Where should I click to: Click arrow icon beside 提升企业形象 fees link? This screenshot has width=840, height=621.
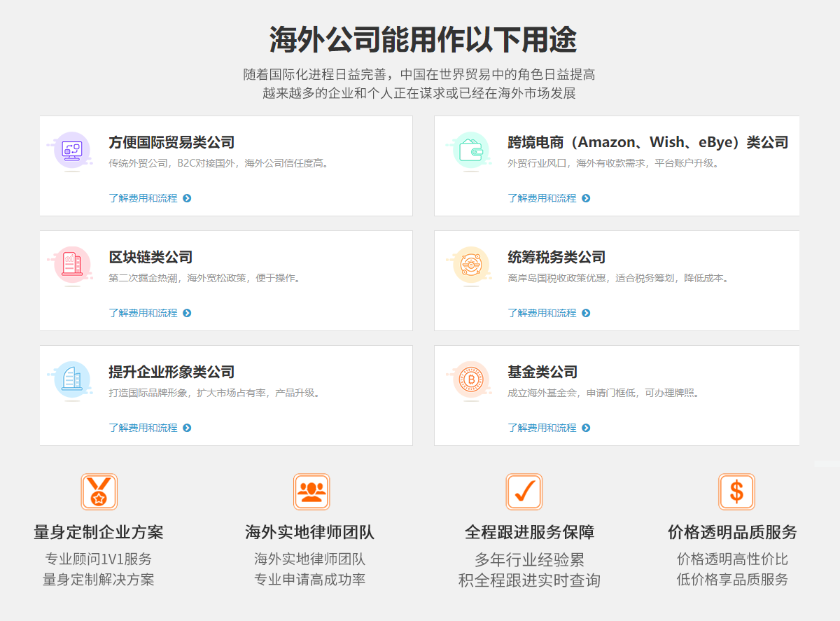point(187,428)
